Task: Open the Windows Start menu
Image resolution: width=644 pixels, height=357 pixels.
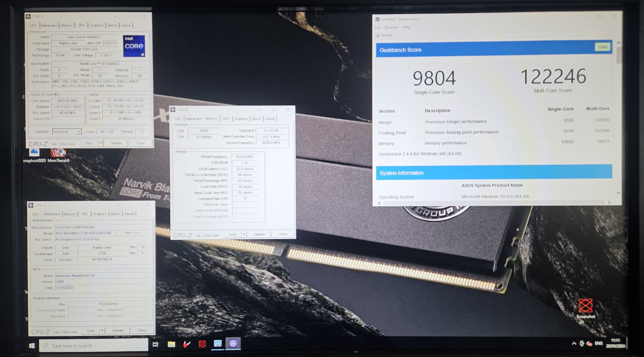Action: tap(32, 346)
